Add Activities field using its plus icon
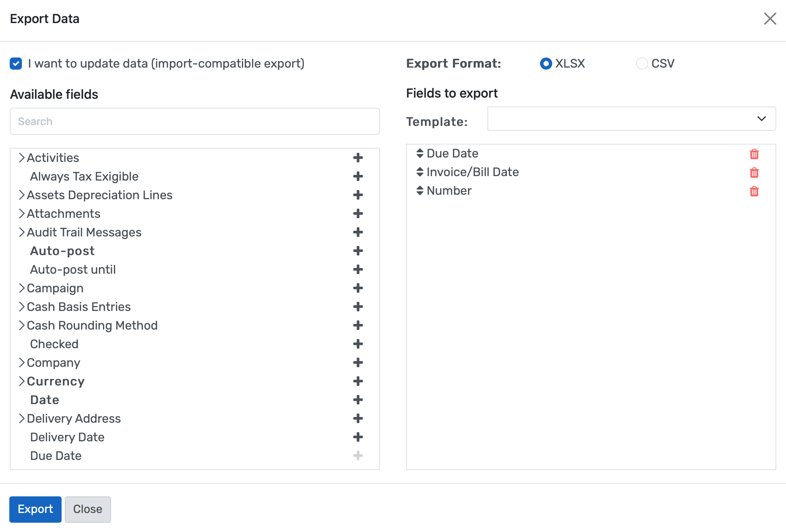Viewport: 786px width, 532px height. click(x=358, y=158)
